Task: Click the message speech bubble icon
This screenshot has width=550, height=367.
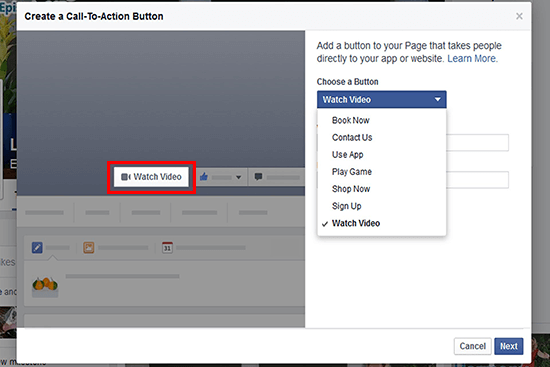Action: [x=259, y=177]
